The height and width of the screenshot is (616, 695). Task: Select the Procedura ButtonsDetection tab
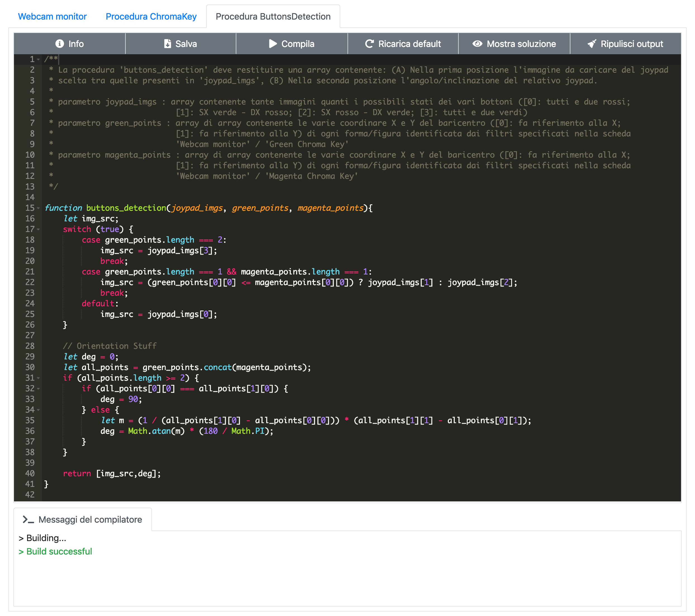[x=273, y=16]
